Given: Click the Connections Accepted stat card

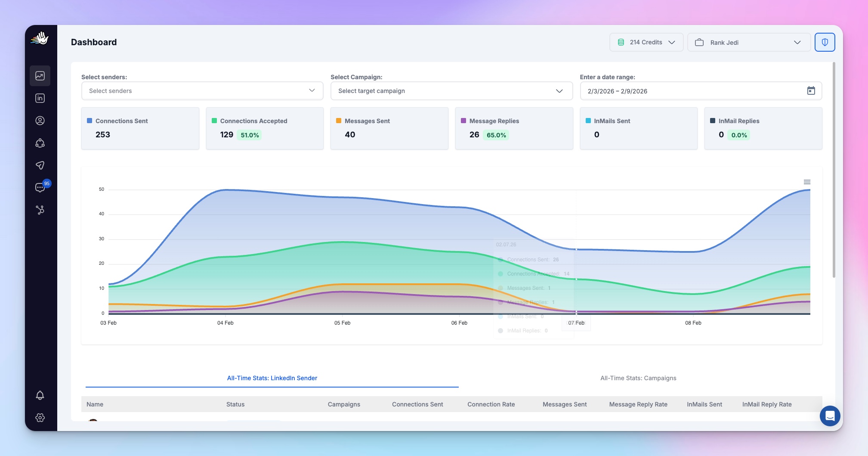Looking at the screenshot, I should [265, 128].
